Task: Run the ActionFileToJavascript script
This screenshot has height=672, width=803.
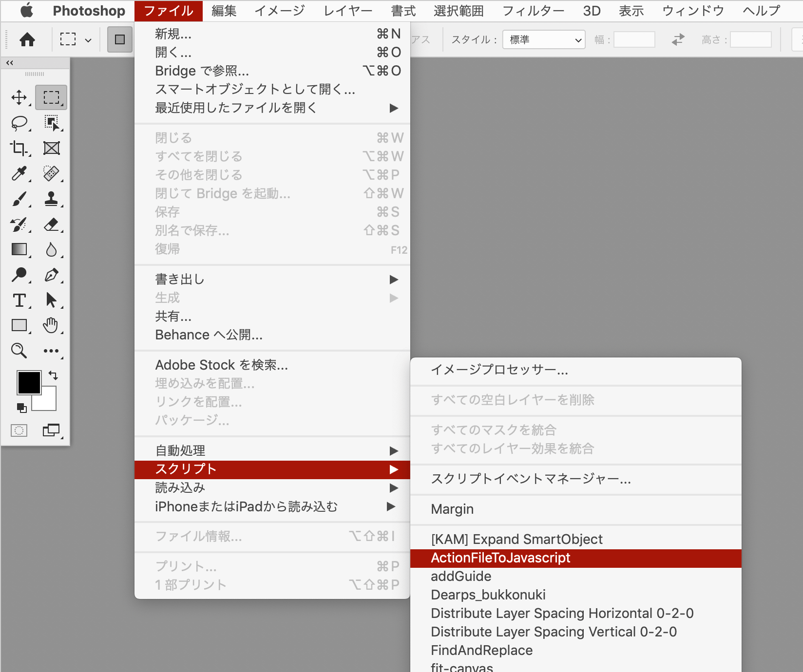Action: 576,558
